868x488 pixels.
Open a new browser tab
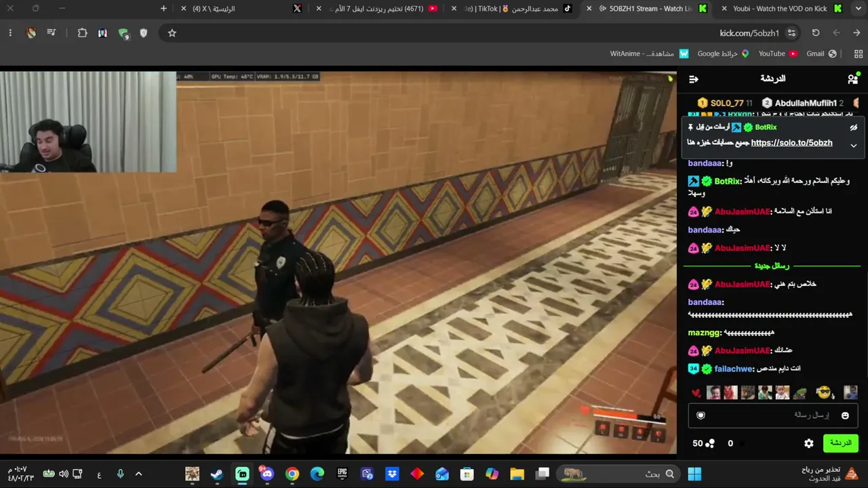click(163, 9)
